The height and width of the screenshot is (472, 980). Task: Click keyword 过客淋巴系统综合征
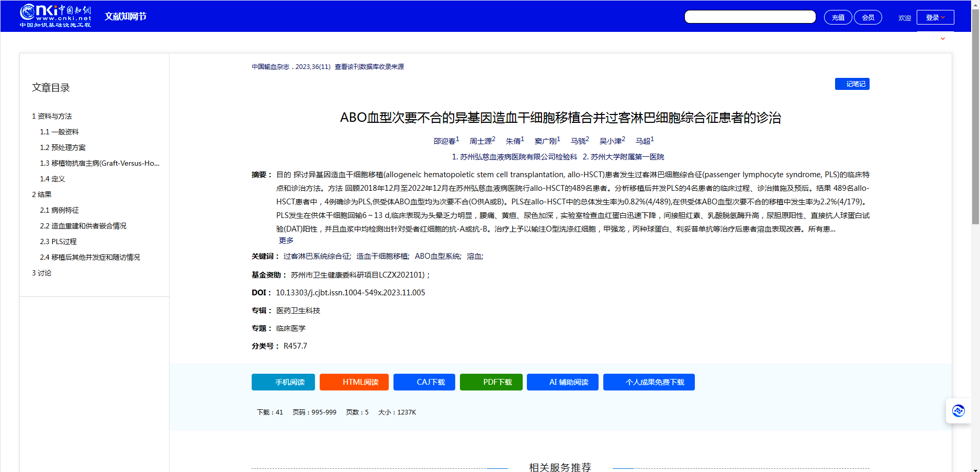317,256
